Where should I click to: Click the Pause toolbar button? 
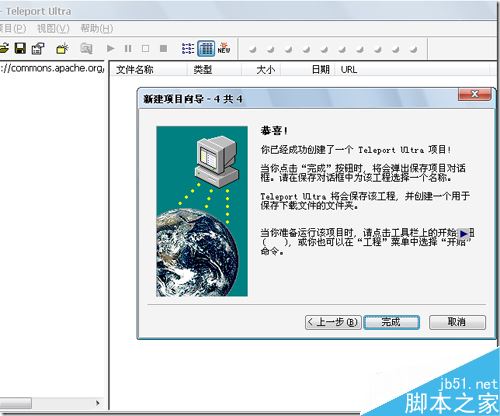tap(128, 49)
